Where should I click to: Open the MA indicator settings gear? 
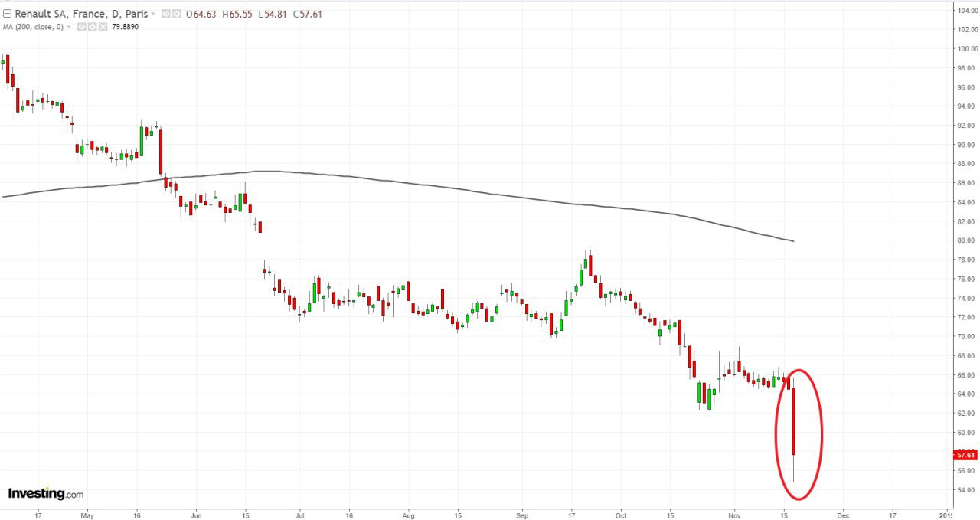pyautogui.click(x=92, y=27)
